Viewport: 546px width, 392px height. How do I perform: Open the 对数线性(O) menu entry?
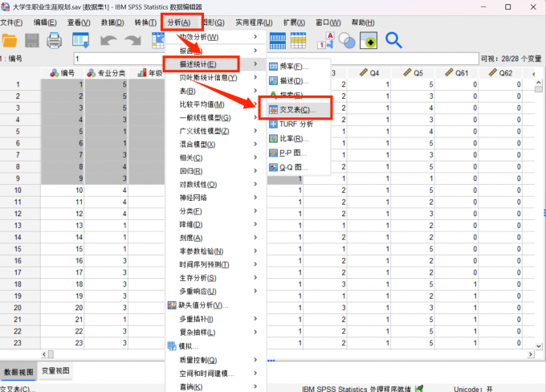(x=216, y=184)
